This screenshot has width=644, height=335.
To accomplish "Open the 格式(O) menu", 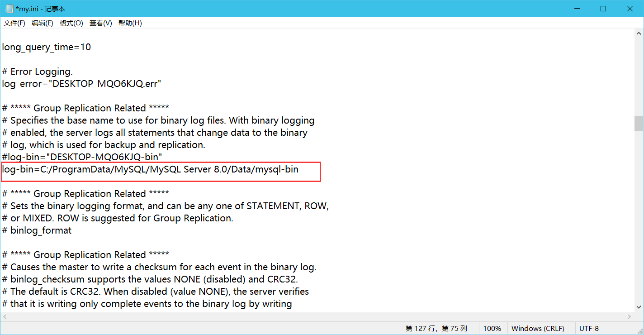I will [71, 23].
